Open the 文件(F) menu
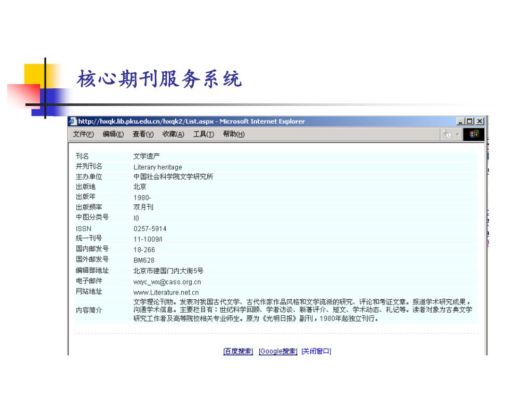The width and height of the screenshot is (532, 399). click(83, 134)
